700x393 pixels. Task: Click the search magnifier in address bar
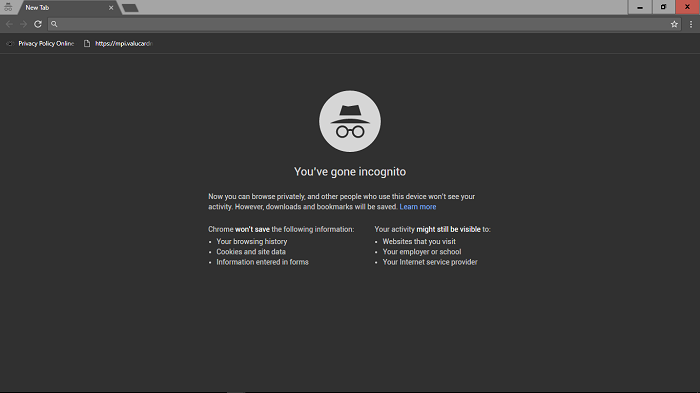click(54, 24)
